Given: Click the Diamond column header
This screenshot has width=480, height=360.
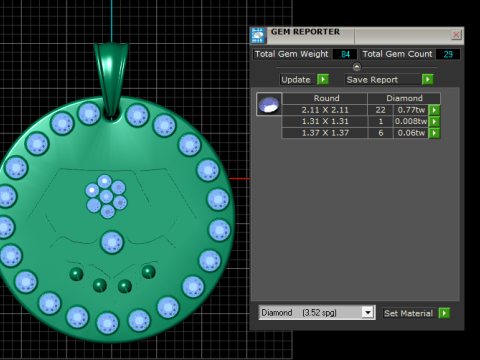Looking at the screenshot, I should pos(404,98).
